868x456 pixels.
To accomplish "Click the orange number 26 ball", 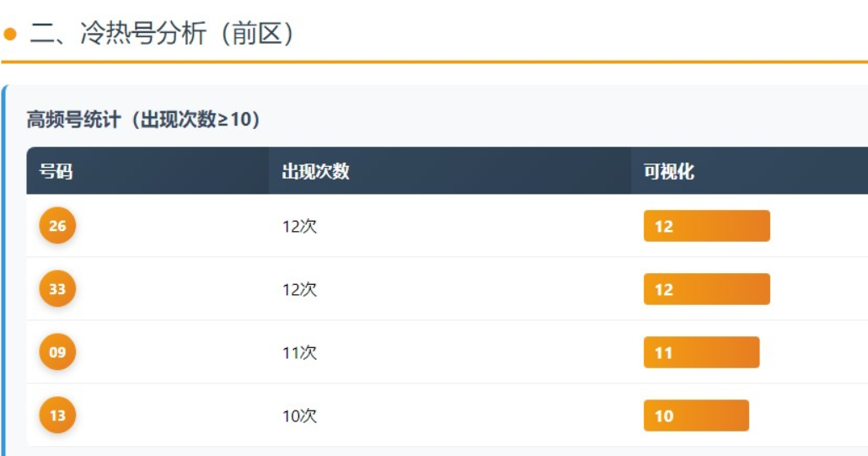I will tap(57, 225).
